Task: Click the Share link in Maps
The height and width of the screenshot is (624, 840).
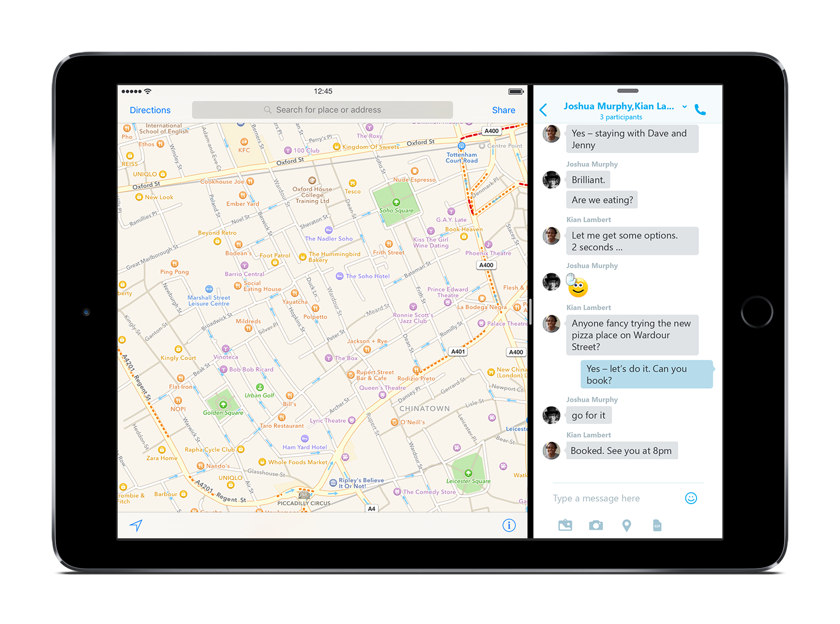Action: tap(503, 109)
